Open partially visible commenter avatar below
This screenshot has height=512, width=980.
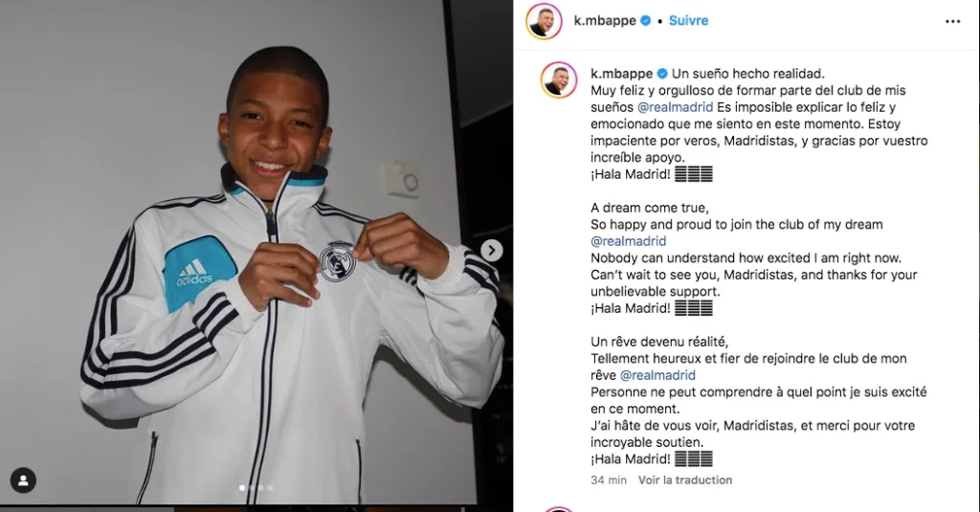pyautogui.click(x=559, y=509)
